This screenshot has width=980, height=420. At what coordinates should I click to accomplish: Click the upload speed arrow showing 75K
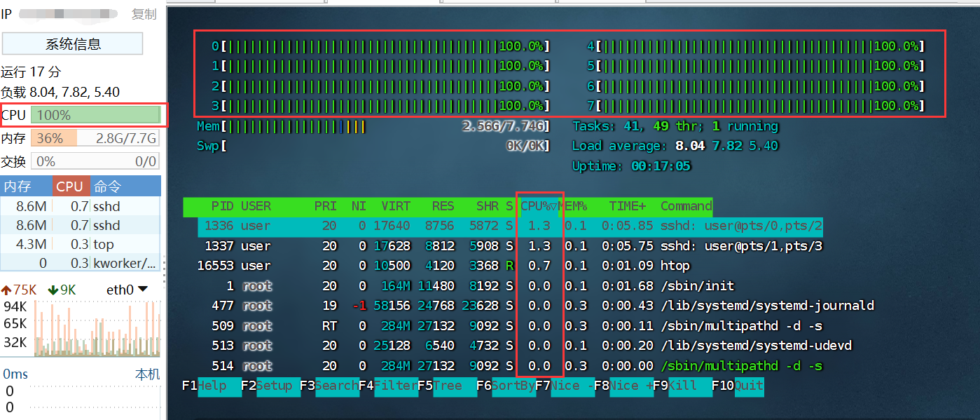coord(7,290)
